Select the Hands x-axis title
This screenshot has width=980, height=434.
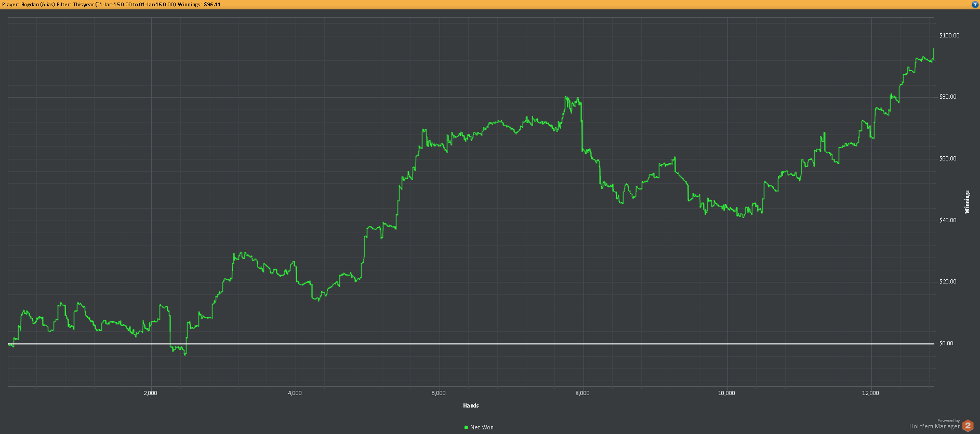click(x=471, y=405)
